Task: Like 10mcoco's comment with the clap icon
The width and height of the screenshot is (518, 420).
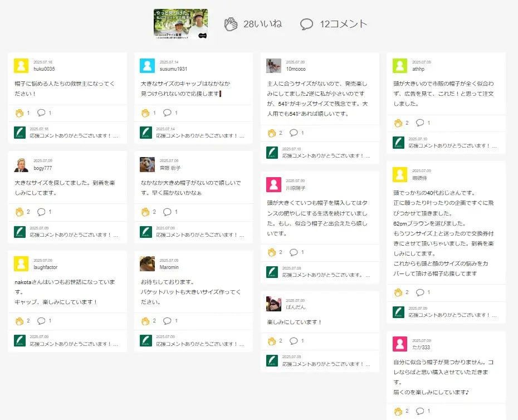Action: [272, 133]
